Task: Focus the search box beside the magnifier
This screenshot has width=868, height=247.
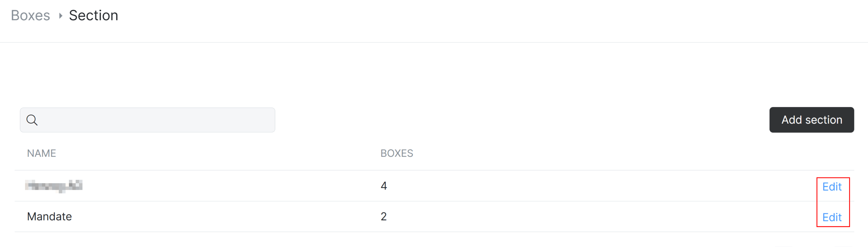Action: tap(147, 120)
